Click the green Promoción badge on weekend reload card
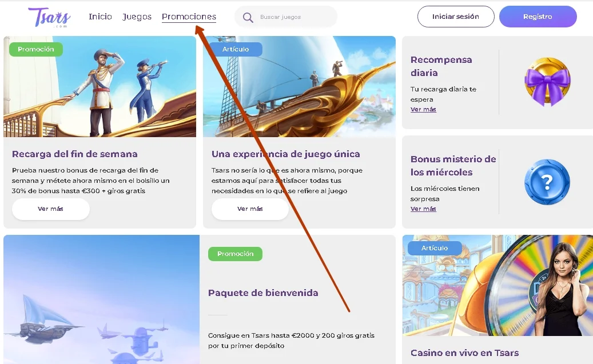 (36, 49)
